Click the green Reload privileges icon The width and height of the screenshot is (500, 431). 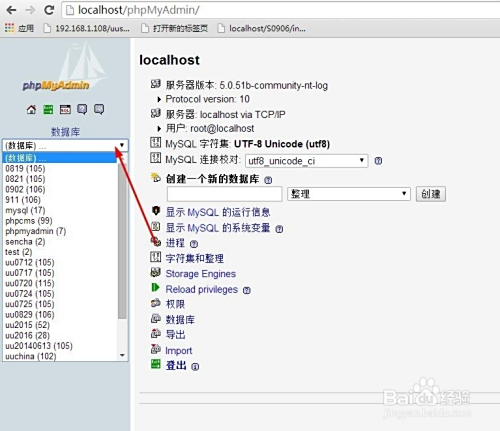155,287
